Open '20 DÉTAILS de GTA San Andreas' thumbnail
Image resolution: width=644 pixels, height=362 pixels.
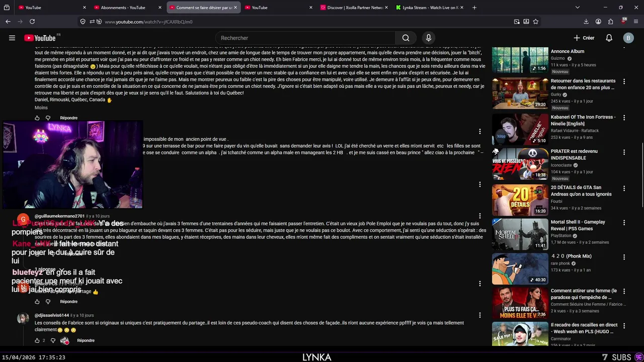click(520, 200)
